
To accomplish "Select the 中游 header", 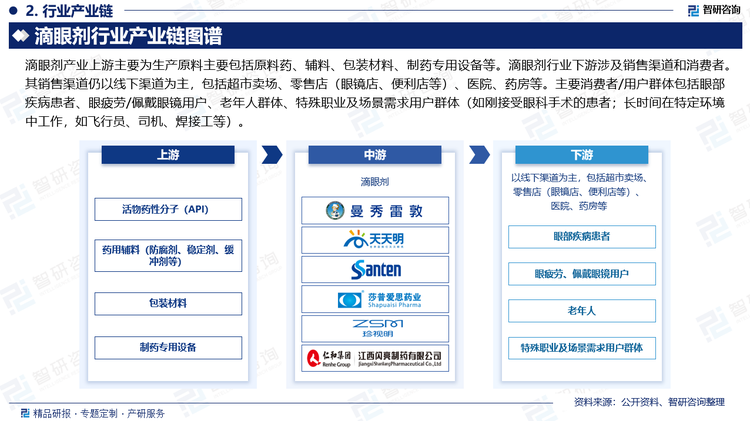I will [375, 155].
